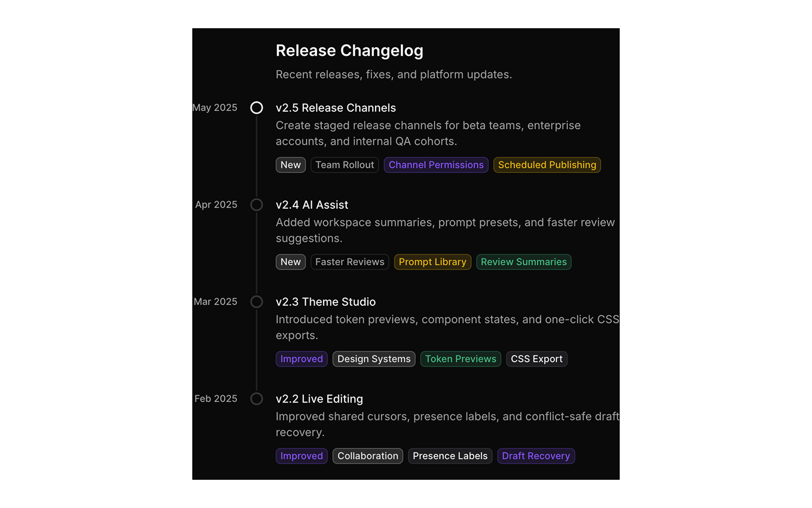Select the Feb 2025 timeline dot
This screenshot has width=812, height=508.
257,399
